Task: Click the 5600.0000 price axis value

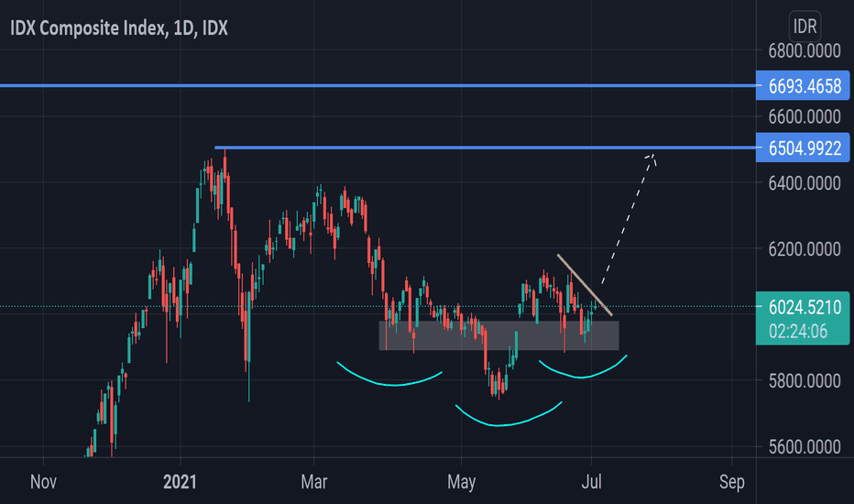Action: pos(805,447)
